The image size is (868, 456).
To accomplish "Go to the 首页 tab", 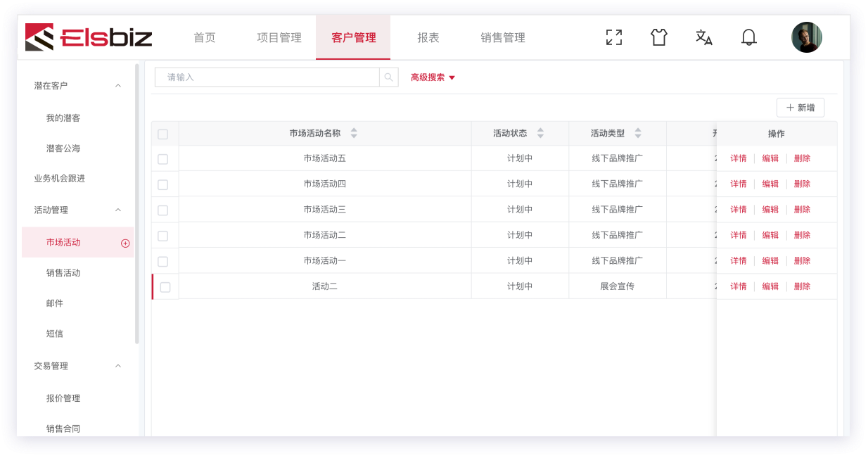I will (x=205, y=38).
